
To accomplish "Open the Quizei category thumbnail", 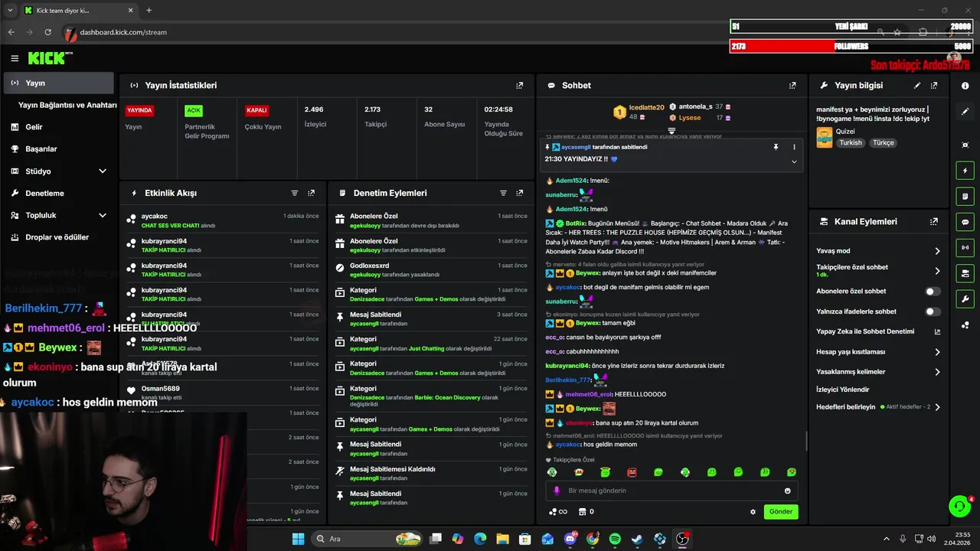I will point(824,138).
